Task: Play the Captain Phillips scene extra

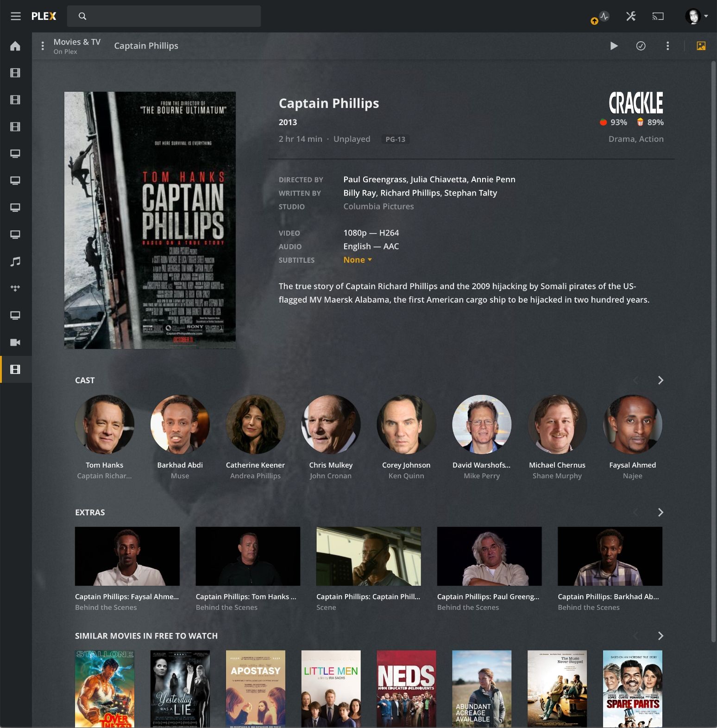Action: [x=369, y=556]
